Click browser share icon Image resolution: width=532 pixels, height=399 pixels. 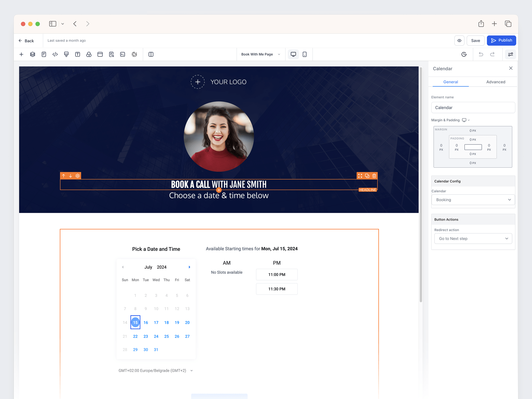click(x=481, y=24)
